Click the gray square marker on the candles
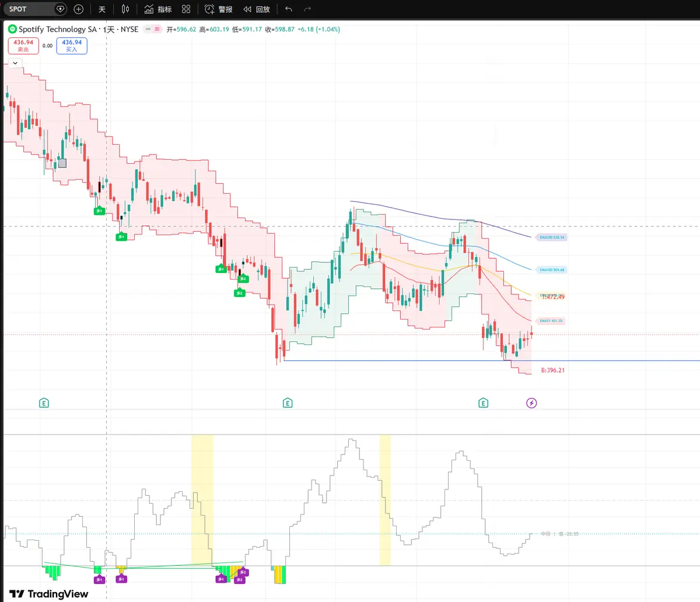 (x=62, y=163)
